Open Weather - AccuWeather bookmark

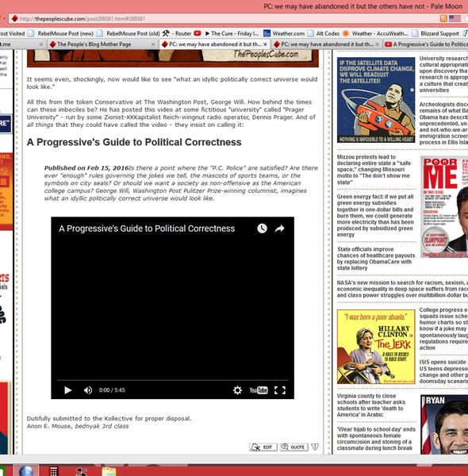(376, 33)
